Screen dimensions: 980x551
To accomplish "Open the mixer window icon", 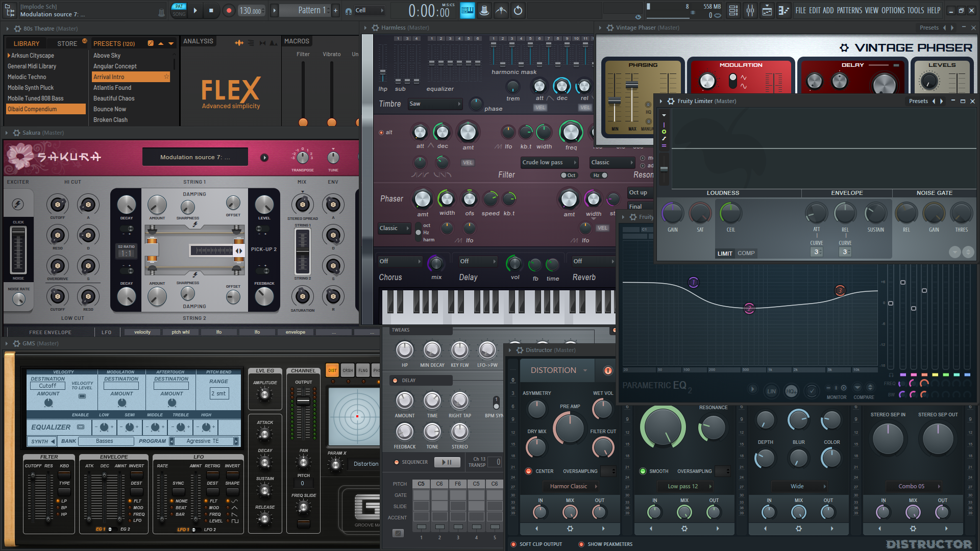I will pyautogui.click(x=750, y=11).
